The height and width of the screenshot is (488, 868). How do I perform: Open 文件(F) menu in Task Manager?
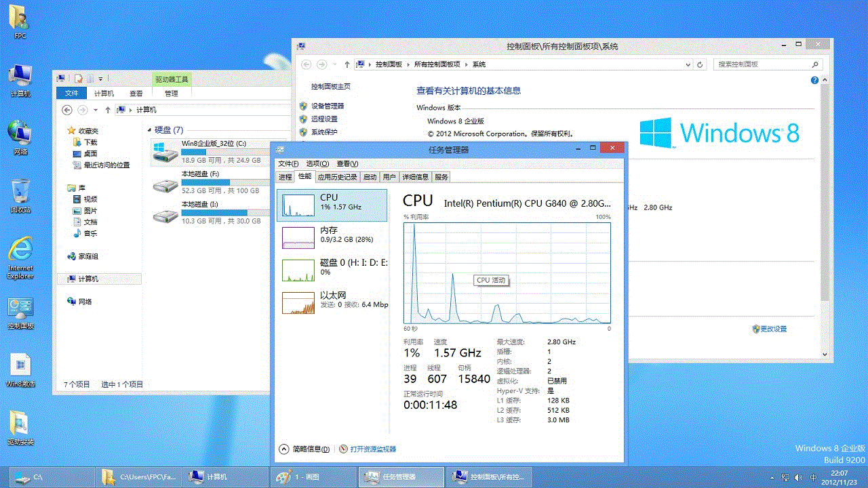pos(288,163)
